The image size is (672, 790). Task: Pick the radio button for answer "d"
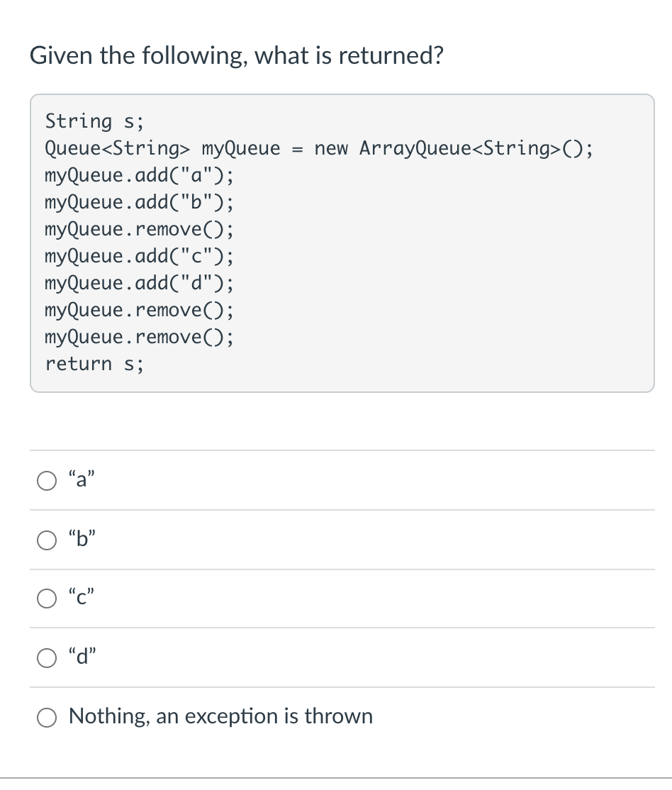click(x=47, y=657)
